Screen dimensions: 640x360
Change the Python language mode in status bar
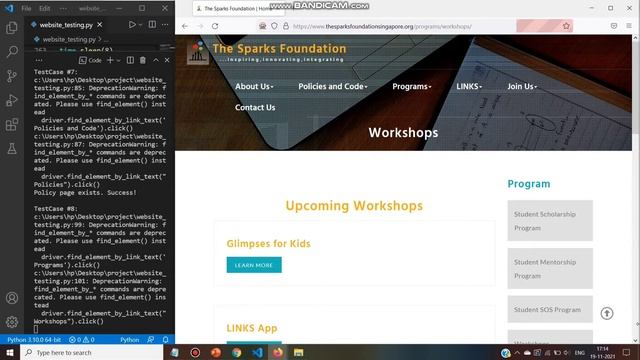[129, 340]
